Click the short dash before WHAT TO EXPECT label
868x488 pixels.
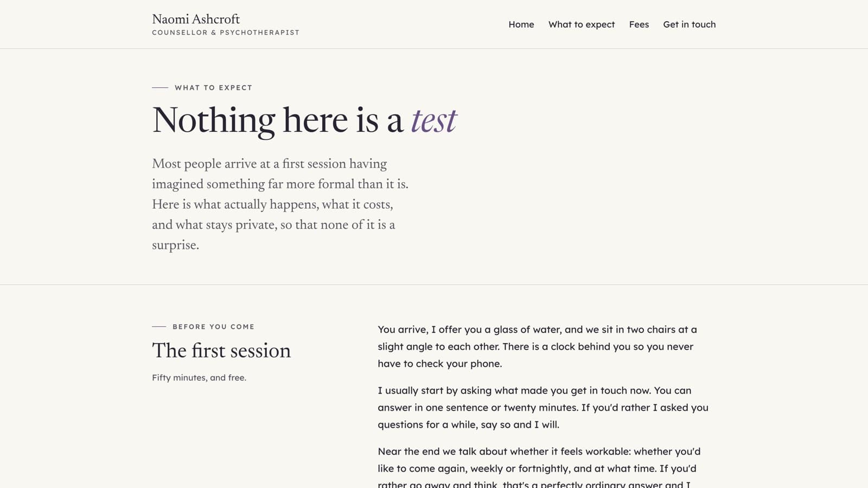[160, 87]
